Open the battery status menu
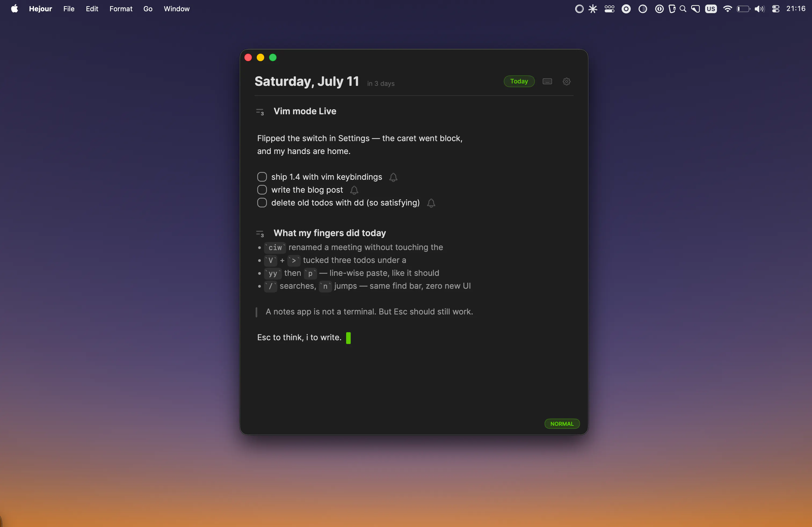This screenshot has width=812, height=527. 743,9
